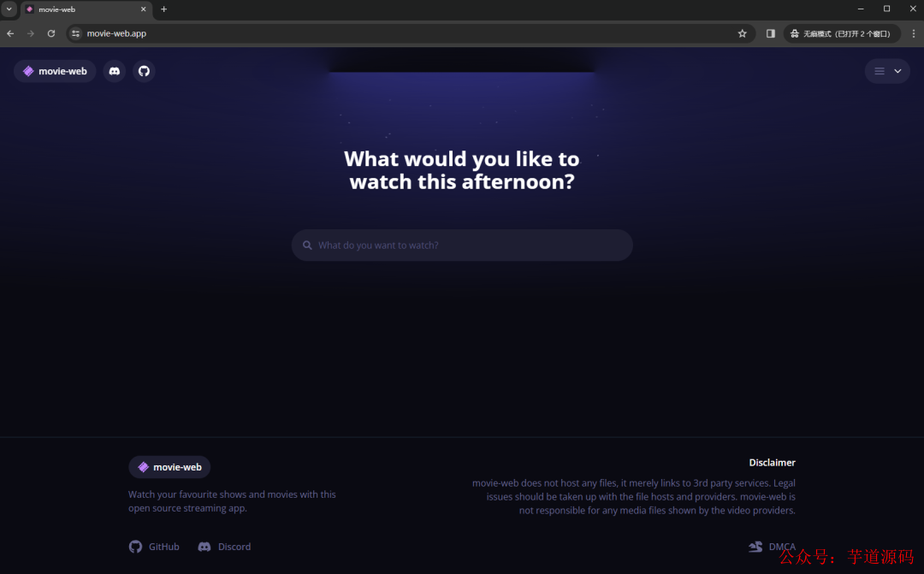The image size is (924, 574).
Task: Click the browser forward arrow
Action: pos(31,33)
